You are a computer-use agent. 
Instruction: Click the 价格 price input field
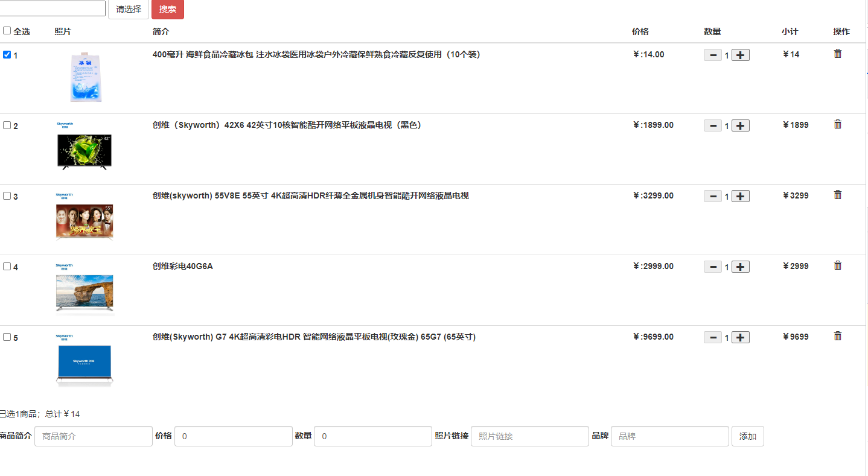click(x=234, y=436)
